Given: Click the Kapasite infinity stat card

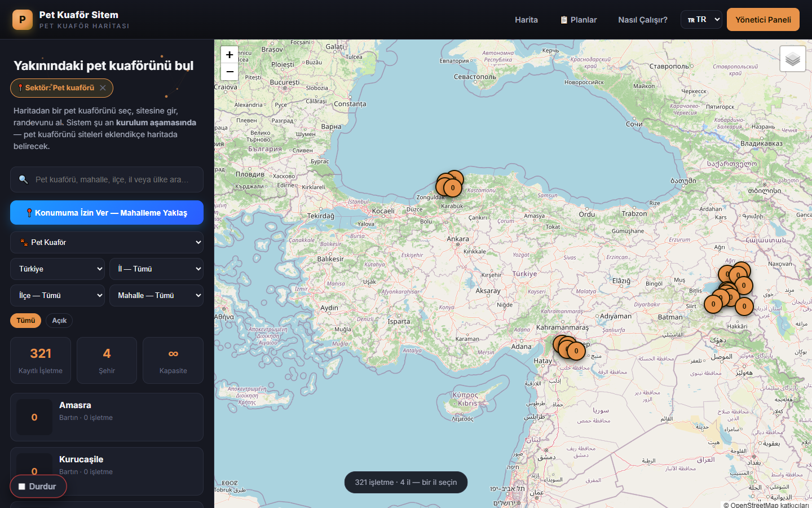Looking at the screenshot, I should click(173, 360).
